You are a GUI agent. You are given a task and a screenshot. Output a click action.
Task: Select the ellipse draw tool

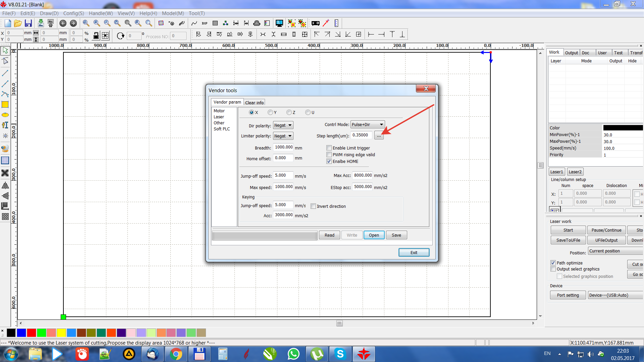(5, 115)
